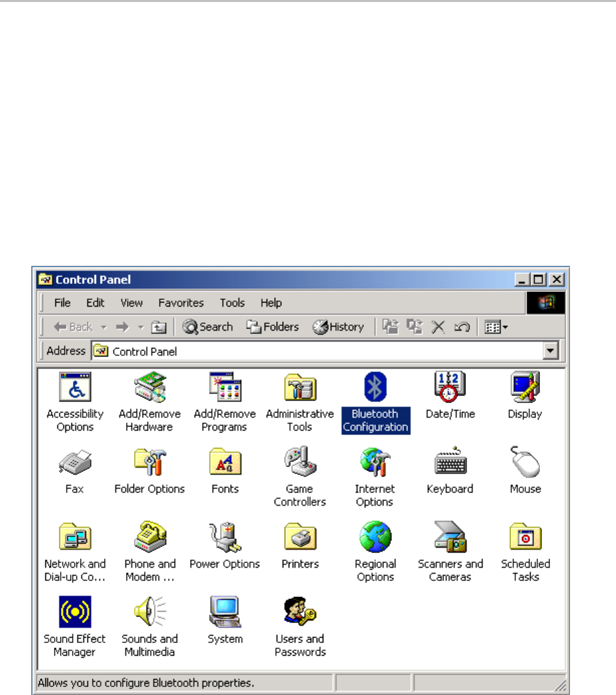Select Game Controllers icon
616x695 pixels.
[300, 461]
